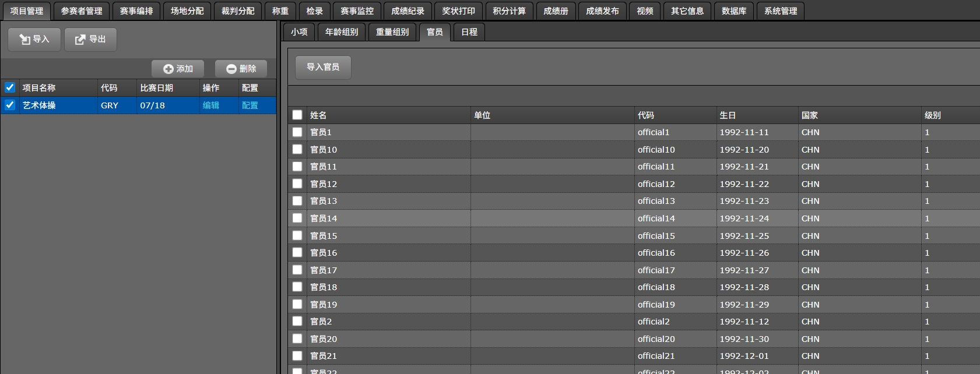The image size is (980, 374).
Task: Select the 系统管理 tab
Action: coord(781,11)
